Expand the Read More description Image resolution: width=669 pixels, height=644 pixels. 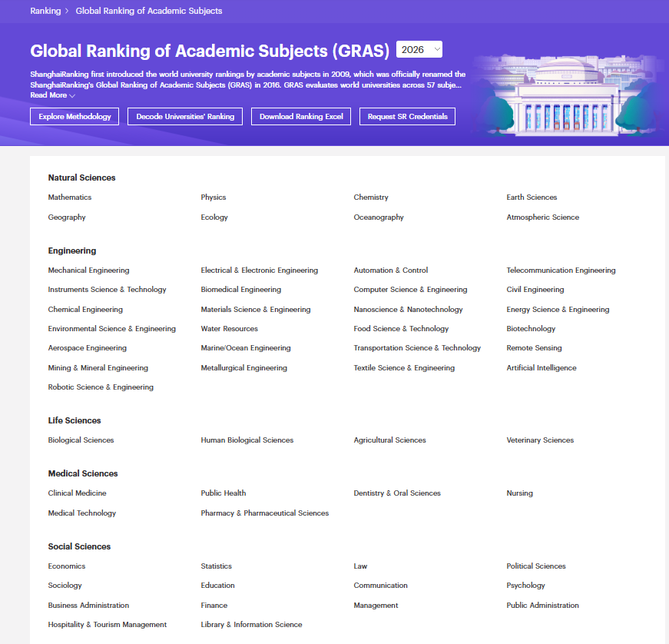(52, 95)
